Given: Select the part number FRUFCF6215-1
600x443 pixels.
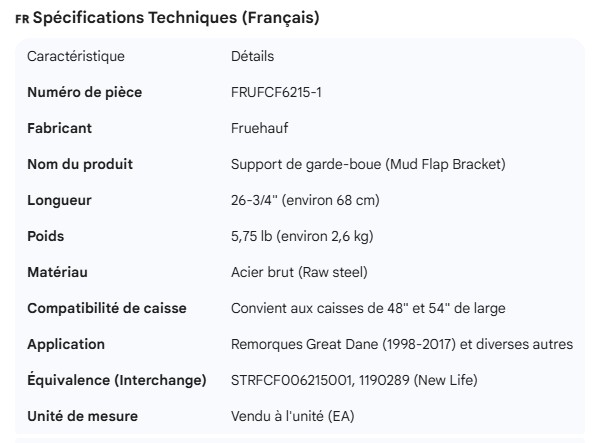Looking at the screenshot, I should [x=276, y=92].
